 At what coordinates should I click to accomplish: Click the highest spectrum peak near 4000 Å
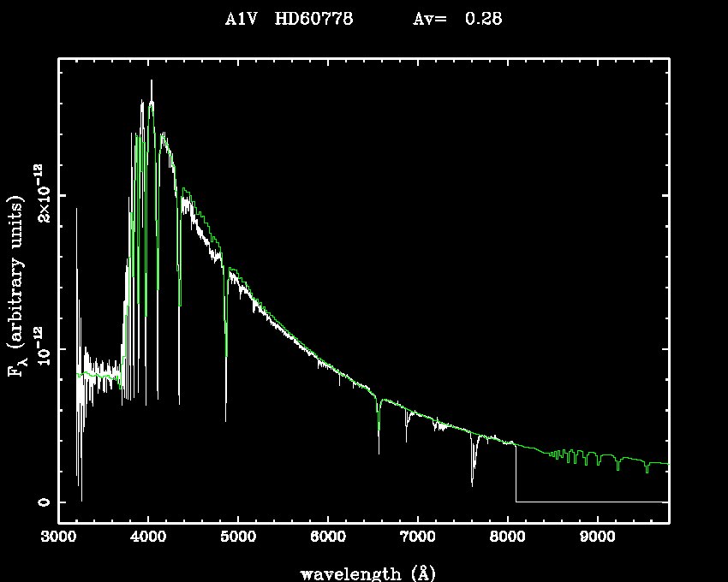tap(152, 82)
